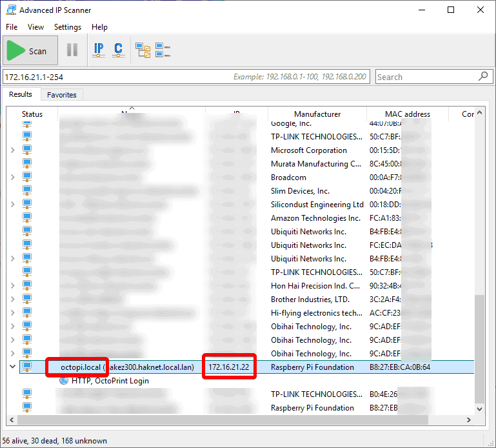This screenshot has height=448, width=496.
Task: Click the computer icon on the Silicondust row
Action: pyautogui.click(x=27, y=204)
